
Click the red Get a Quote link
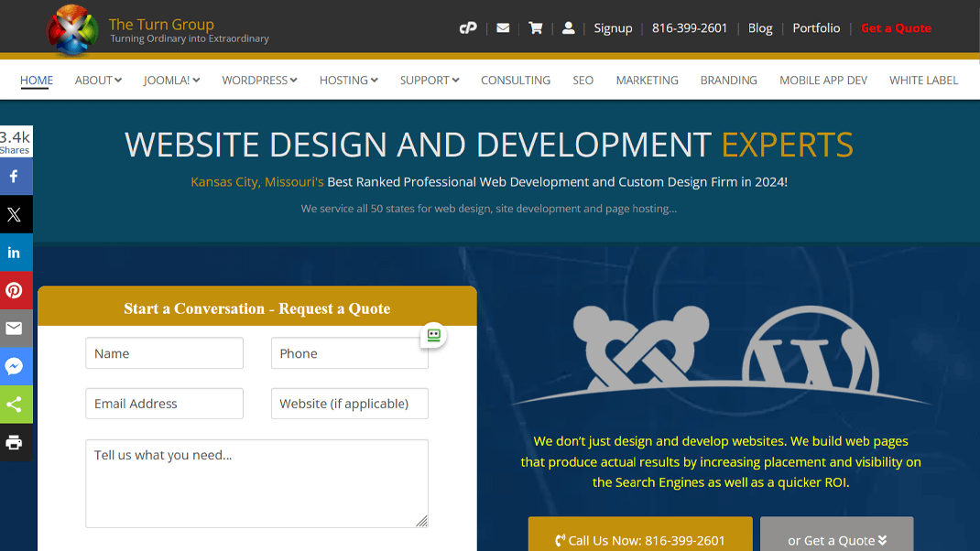pos(896,28)
